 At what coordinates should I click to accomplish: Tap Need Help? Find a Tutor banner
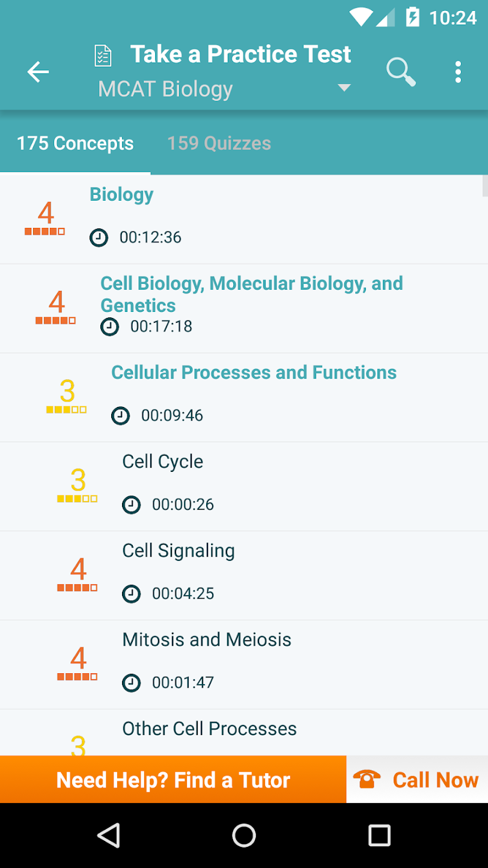tap(173, 780)
